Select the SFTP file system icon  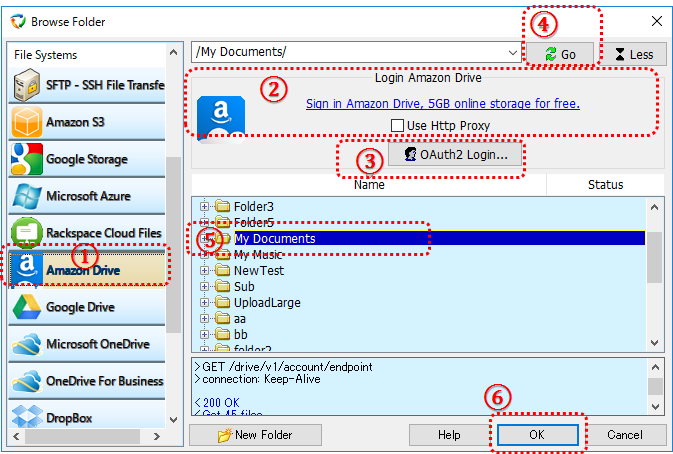27,85
